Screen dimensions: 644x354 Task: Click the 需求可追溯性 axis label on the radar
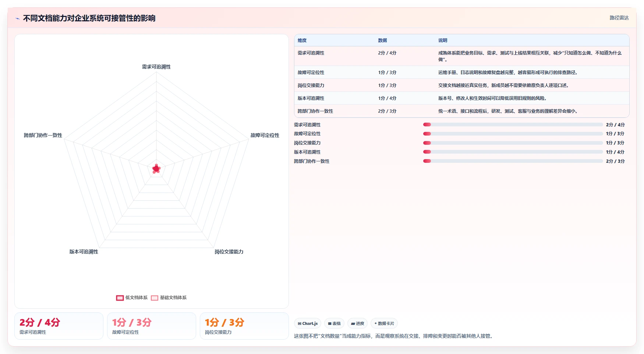click(x=156, y=67)
